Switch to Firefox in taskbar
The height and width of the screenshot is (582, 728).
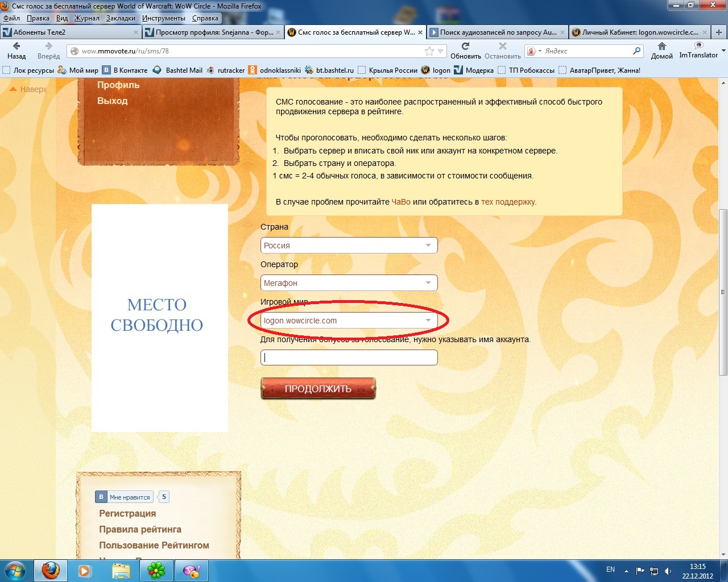tap(51, 571)
